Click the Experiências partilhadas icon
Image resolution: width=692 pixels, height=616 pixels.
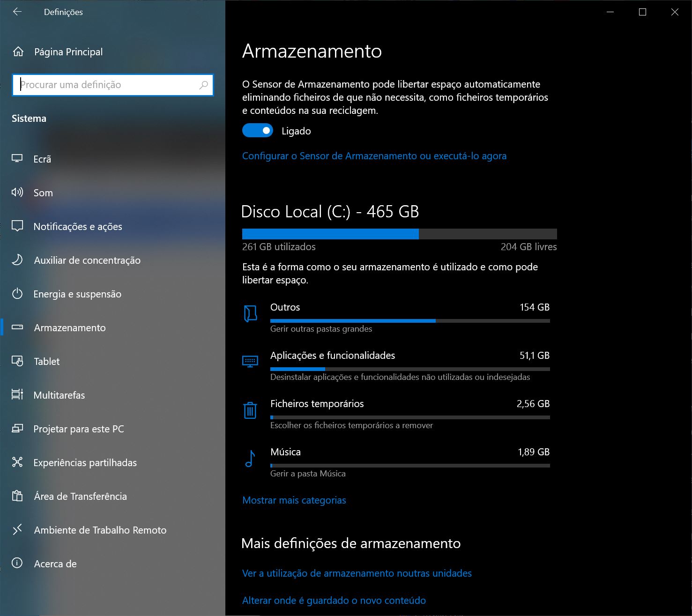pyautogui.click(x=17, y=462)
